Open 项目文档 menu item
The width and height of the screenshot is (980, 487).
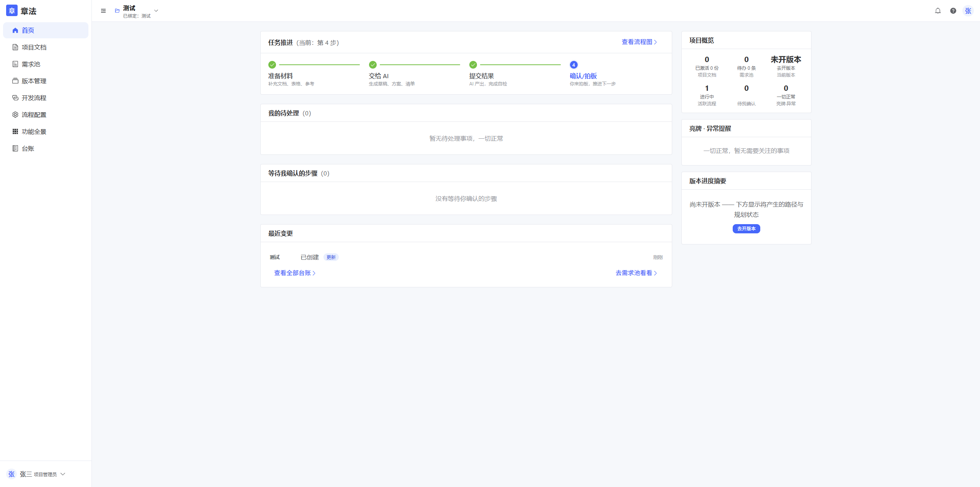click(46, 47)
